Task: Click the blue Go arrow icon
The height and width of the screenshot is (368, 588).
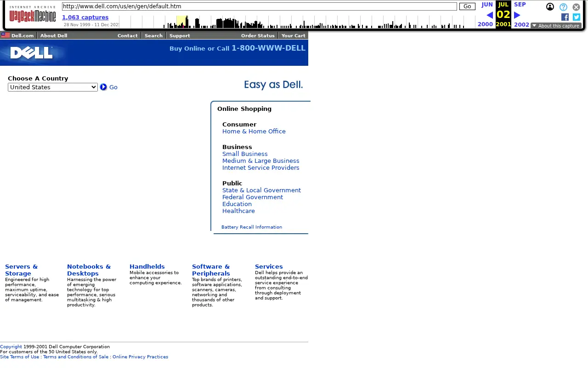Action: [x=103, y=87]
